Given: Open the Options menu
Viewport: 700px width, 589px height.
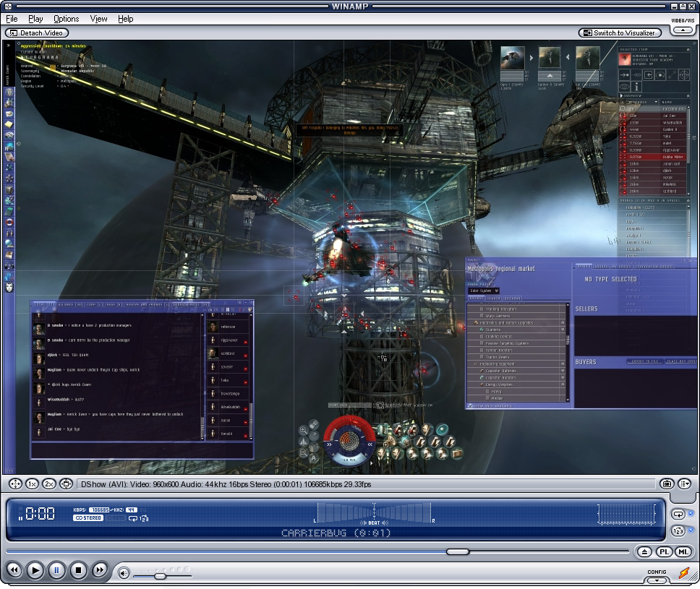Looking at the screenshot, I should click(x=66, y=19).
